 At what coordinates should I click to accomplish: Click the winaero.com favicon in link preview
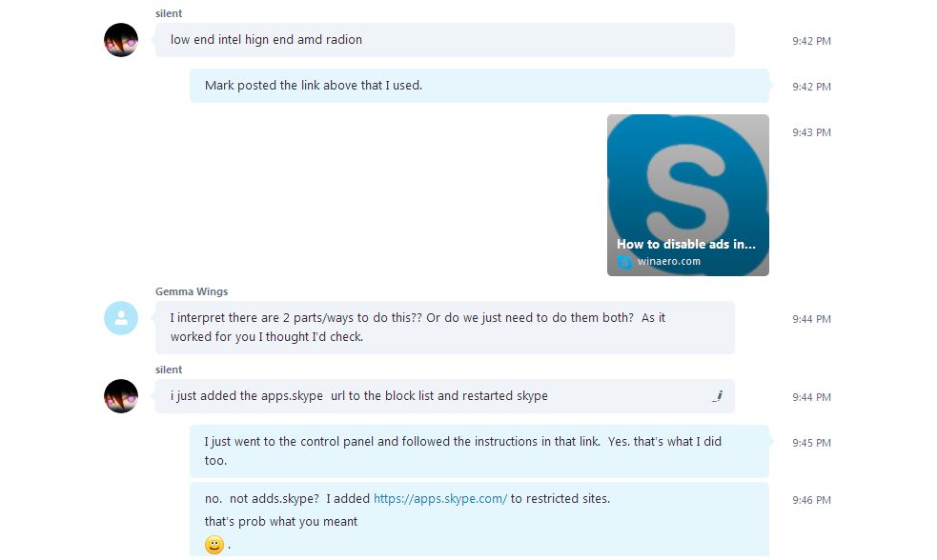tap(624, 261)
